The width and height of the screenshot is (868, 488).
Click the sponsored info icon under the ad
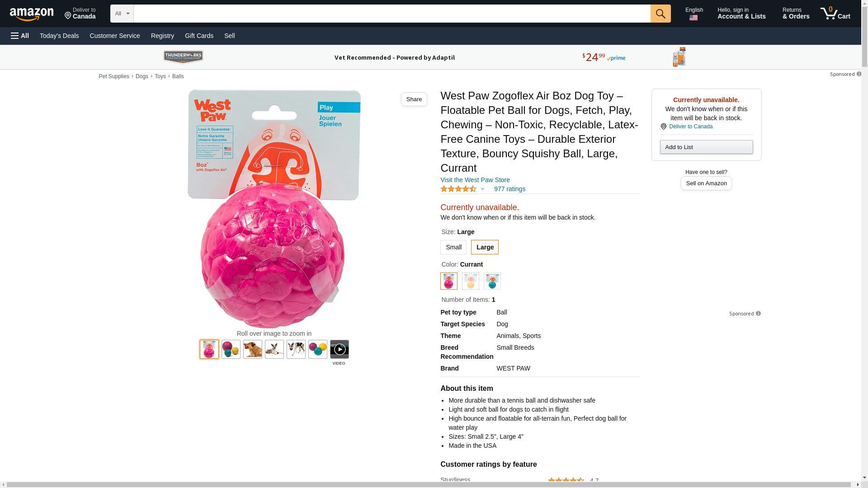[758, 314]
